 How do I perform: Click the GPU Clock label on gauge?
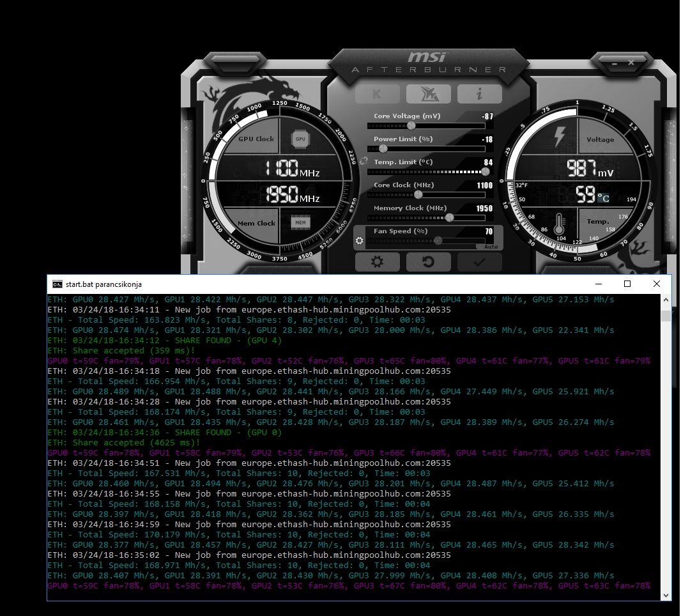click(256, 139)
